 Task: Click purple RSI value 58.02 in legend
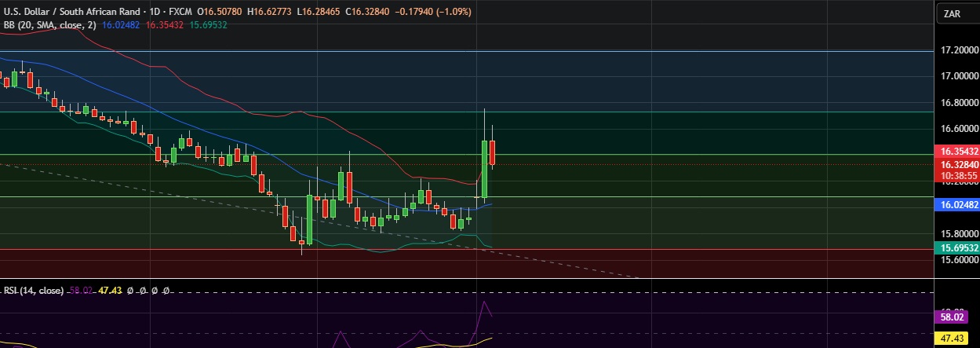[x=81, y=290]
